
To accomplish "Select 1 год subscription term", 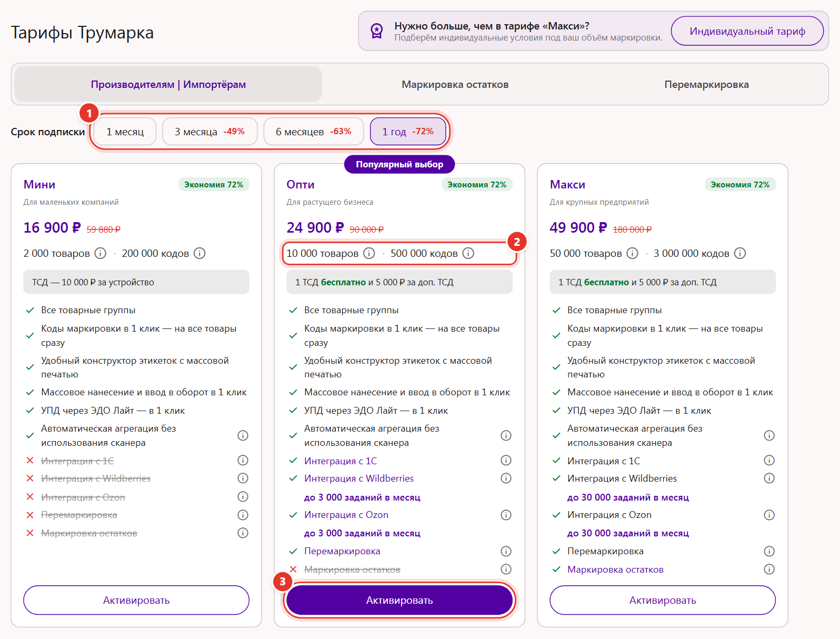I will 408,132.
